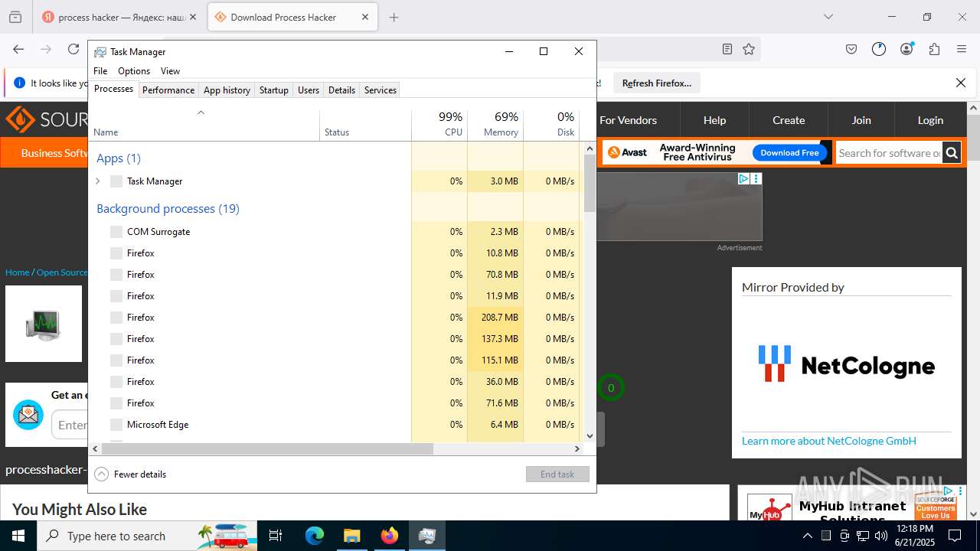
Task: Click the Task Manager vertical scrollbar
Action: point(590,292)
